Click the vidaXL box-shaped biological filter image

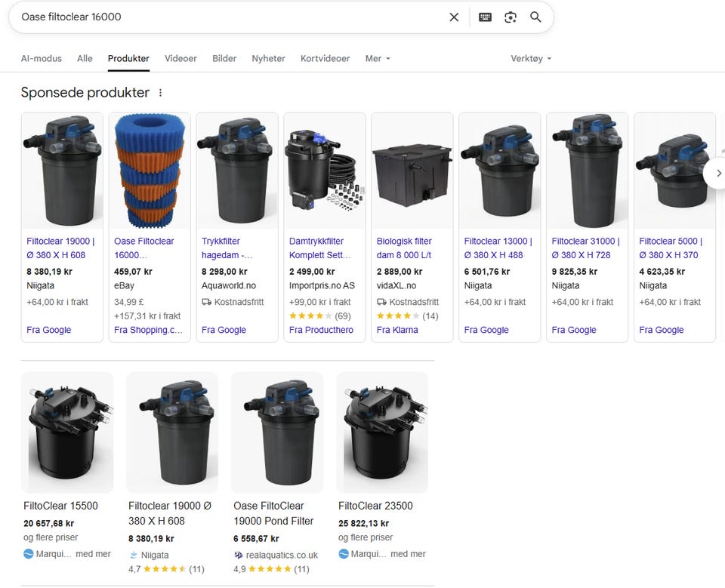coord(412,171)
